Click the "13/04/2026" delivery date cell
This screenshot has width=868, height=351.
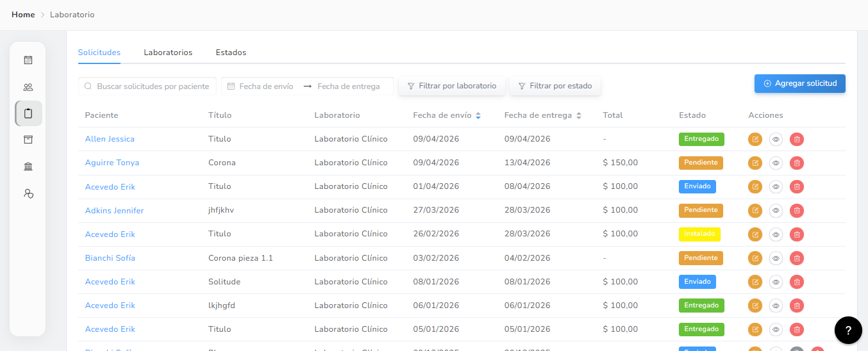[528, 163]
